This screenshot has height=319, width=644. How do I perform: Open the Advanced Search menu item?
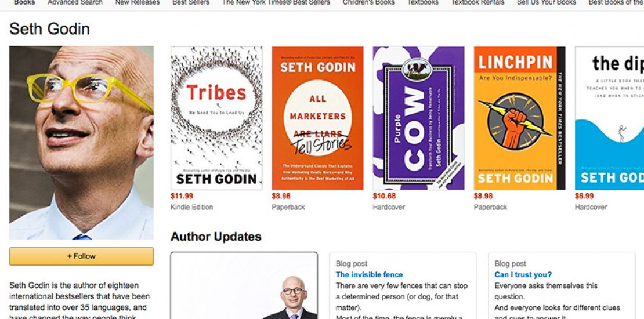75,2
